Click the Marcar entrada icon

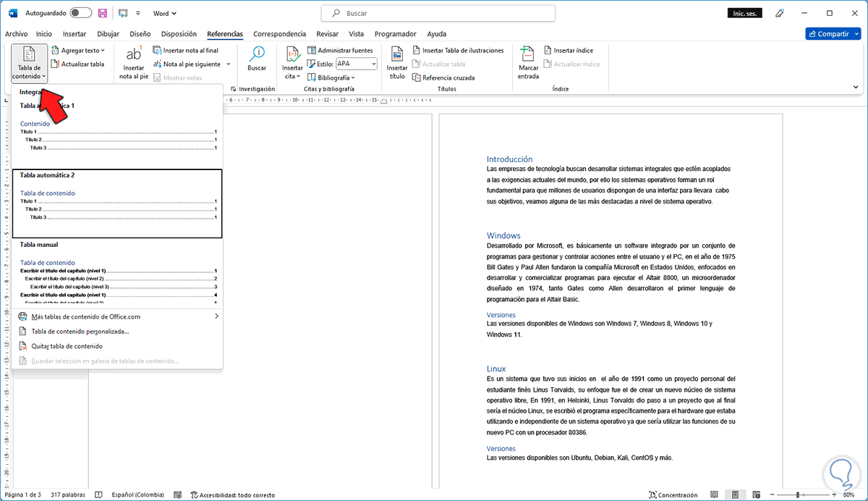tap(528, 62)
